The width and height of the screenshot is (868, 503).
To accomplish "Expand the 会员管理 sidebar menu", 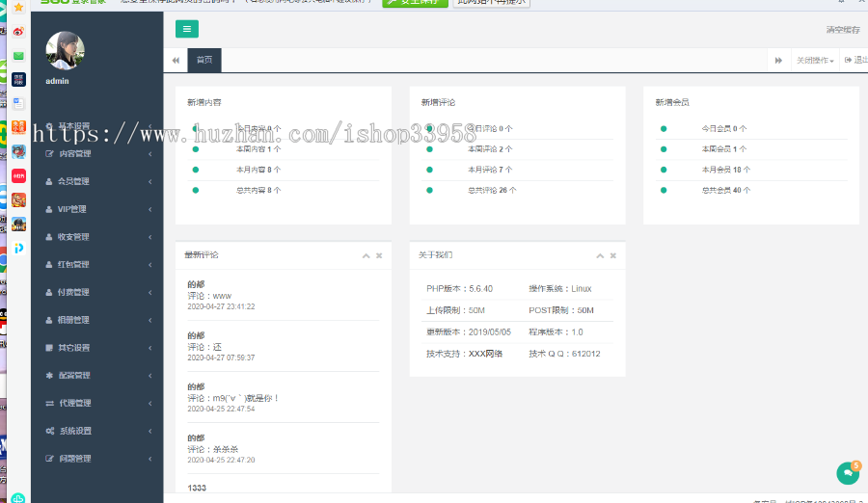I will (x=96, y=181).
